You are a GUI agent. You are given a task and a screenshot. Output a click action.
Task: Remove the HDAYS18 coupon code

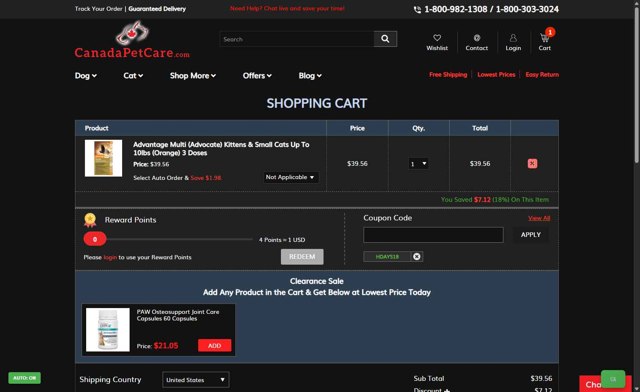pos(417,256)
